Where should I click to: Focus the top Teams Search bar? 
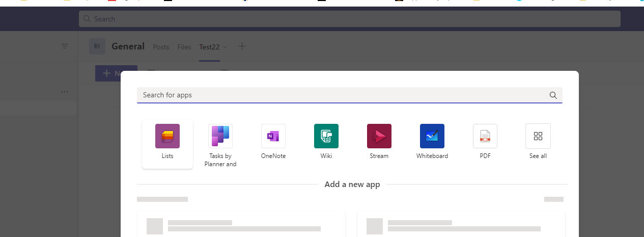click(350, 19)
